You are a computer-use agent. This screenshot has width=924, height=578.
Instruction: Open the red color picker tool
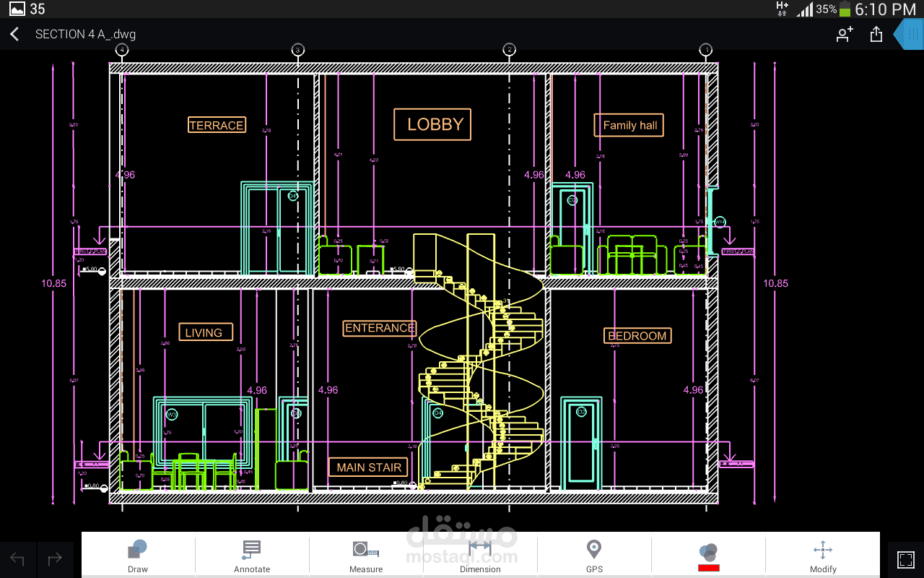point(708,557)
